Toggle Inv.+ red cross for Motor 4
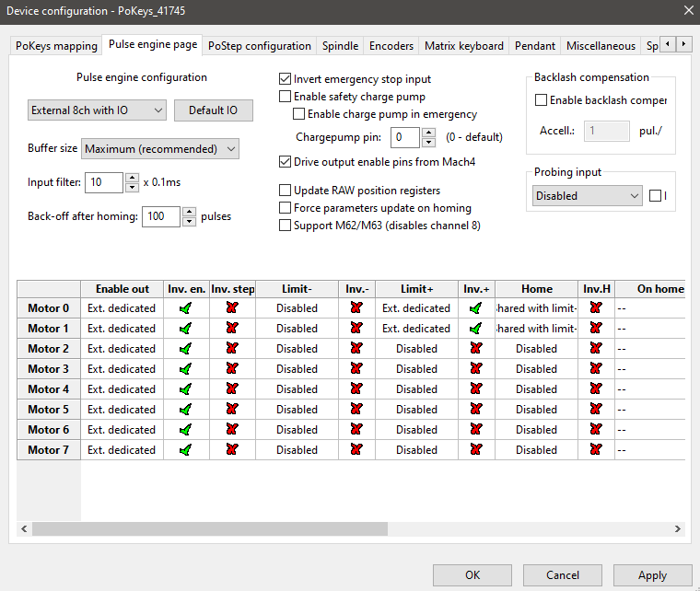This screenshot has width=700, height=591. tap(476, 389)
